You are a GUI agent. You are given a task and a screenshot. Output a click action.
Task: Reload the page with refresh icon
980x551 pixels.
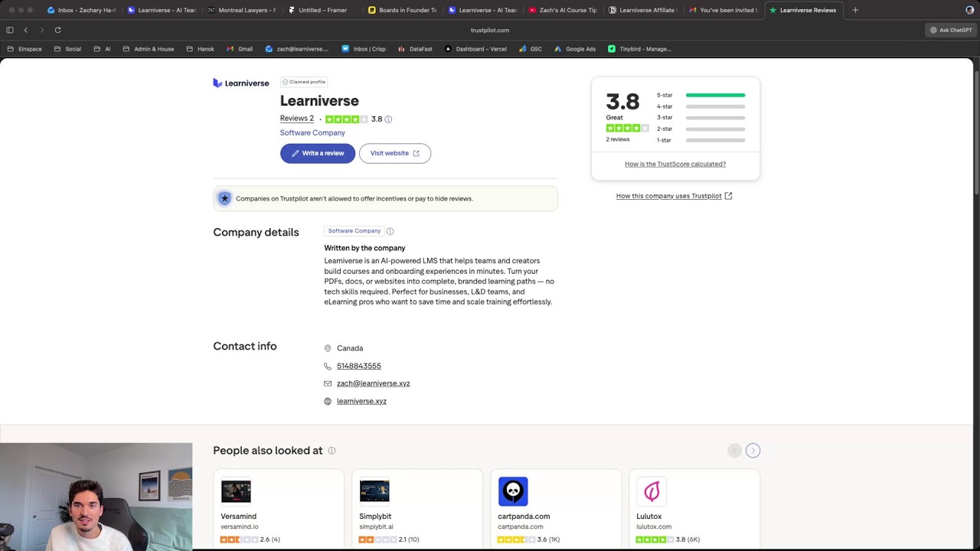(x=57, y=30)
